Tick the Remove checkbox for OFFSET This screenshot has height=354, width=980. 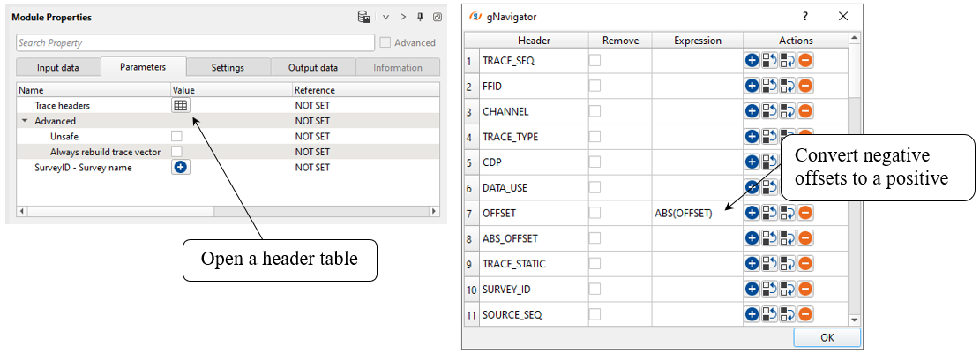pyautogui.click(x=595, y=213)
